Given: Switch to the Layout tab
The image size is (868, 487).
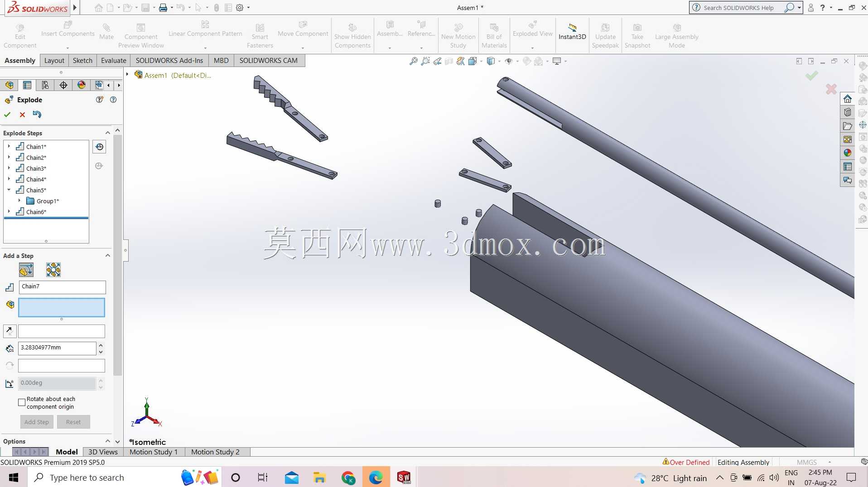Looking at the screenshot, I should point(54,61).
